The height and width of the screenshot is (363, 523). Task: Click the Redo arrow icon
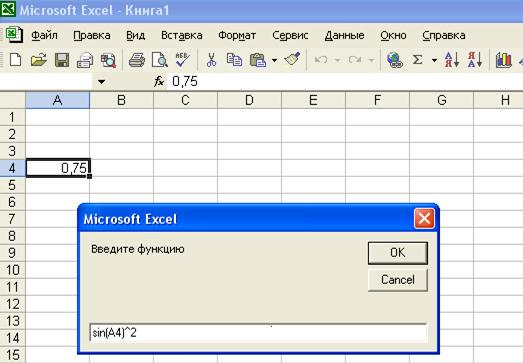click(x=355, y=60)
